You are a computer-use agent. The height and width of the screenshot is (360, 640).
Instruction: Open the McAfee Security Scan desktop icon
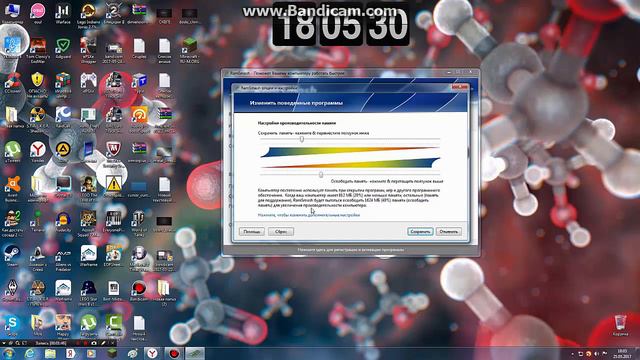coord(113,154)
